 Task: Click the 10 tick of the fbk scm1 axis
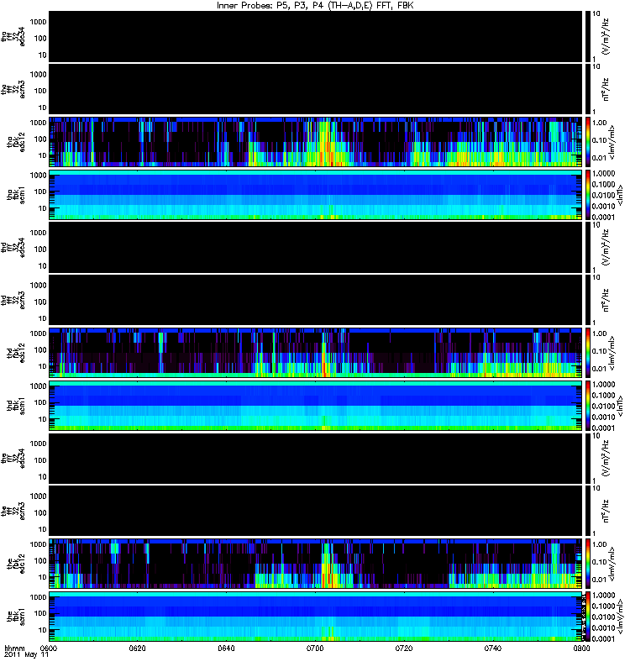tap(42, 630)
